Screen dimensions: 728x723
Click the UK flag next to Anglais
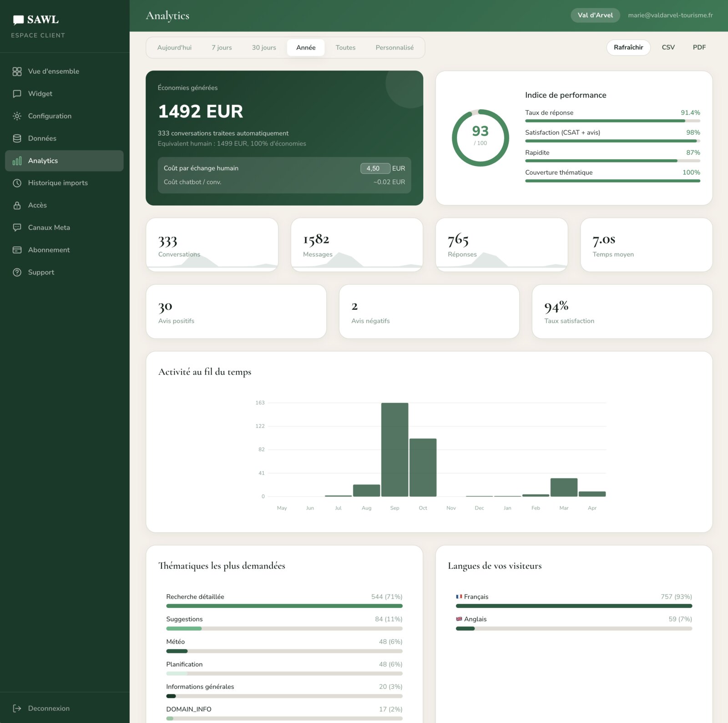pos(459,619)
